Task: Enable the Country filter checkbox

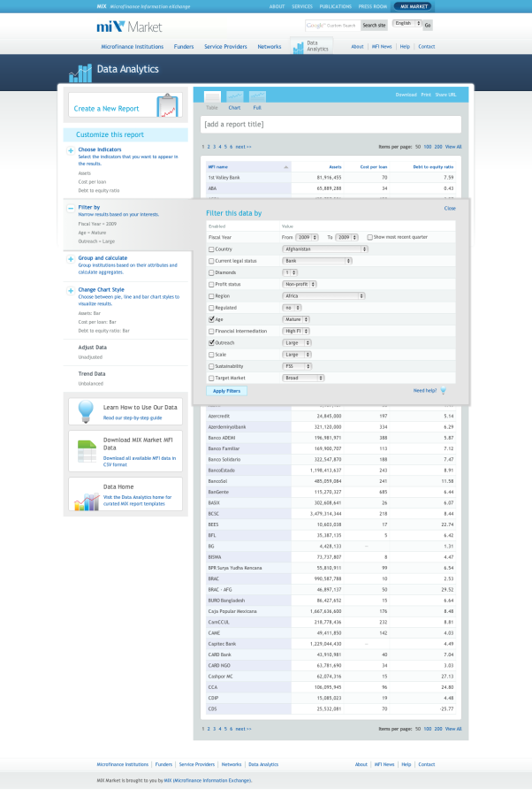Action: coord(211,249)
